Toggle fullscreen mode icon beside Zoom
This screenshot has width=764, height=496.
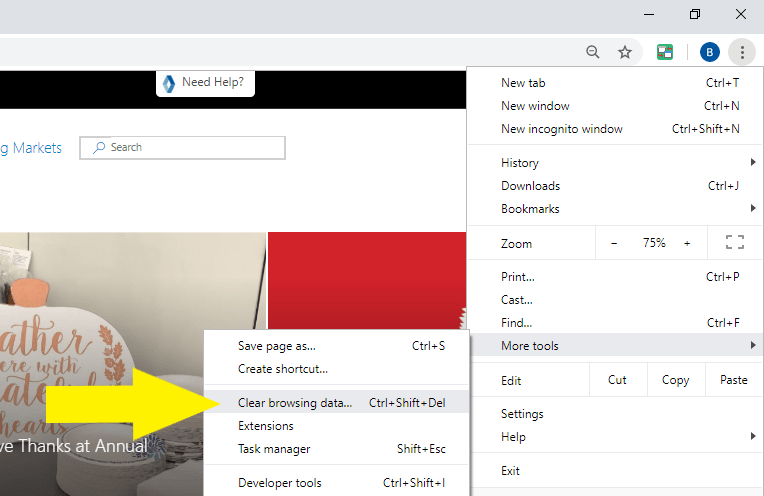click(x=734, y=242)
